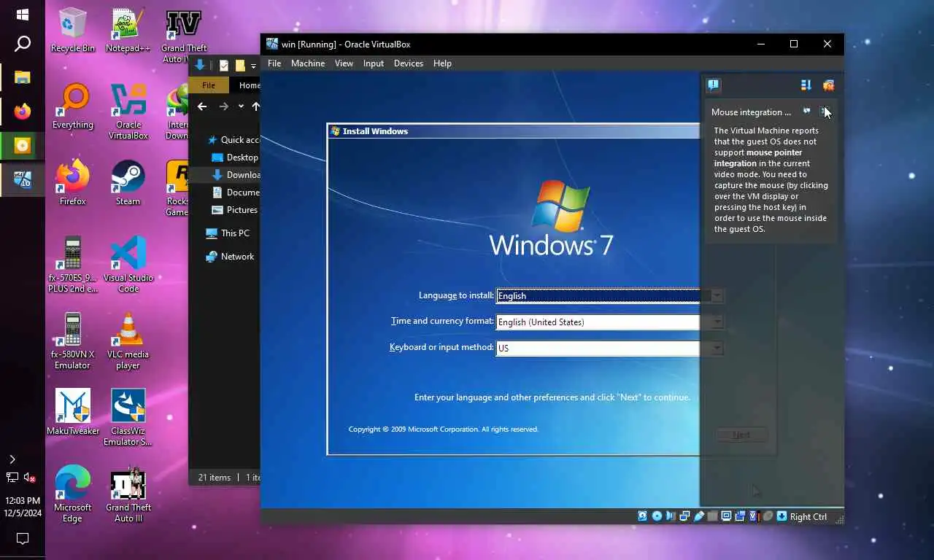Open the Input menu

coord(374,63)
